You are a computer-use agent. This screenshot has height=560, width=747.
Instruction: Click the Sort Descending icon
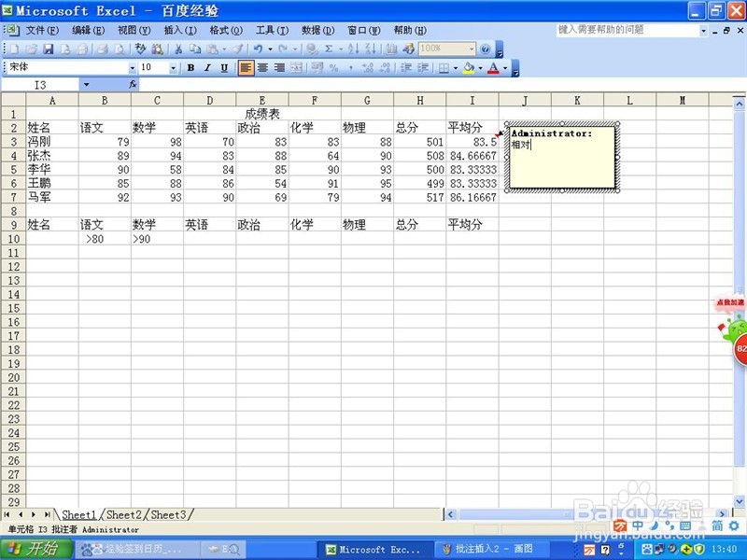coord(370,49)
